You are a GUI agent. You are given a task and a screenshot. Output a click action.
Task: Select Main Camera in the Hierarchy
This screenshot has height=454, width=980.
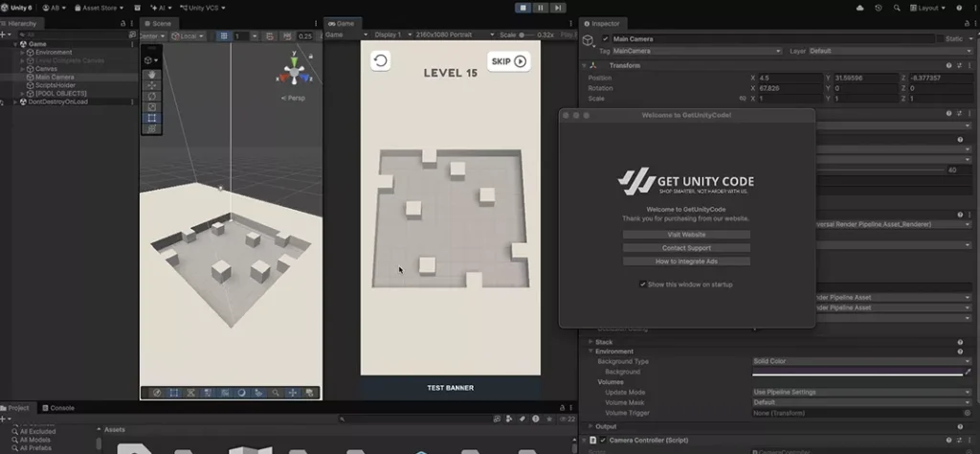tap(55, 77)
